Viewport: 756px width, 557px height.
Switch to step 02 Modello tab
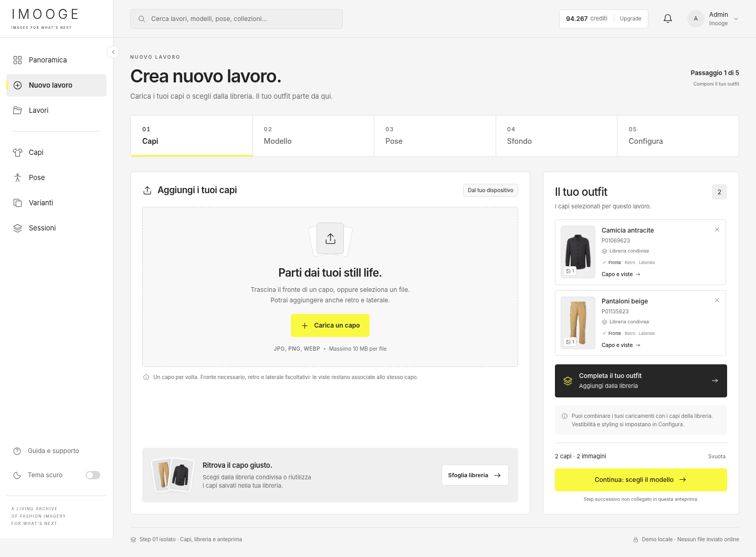point(313,136)
